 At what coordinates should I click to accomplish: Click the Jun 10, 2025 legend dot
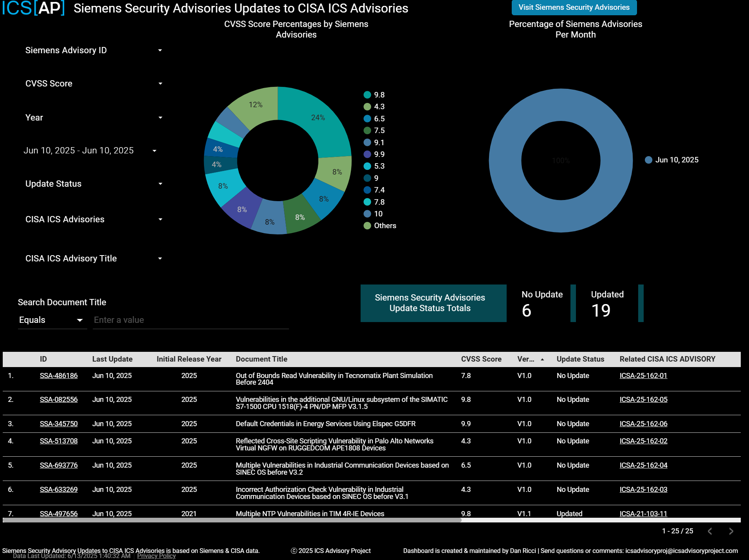coord(648,160)
